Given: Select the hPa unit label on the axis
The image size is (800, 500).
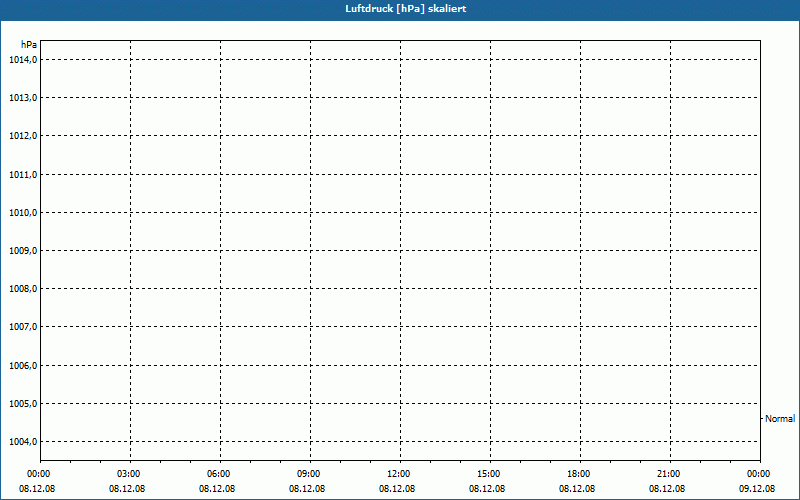Looking at the screenshot, I should [x=28, y=45].
